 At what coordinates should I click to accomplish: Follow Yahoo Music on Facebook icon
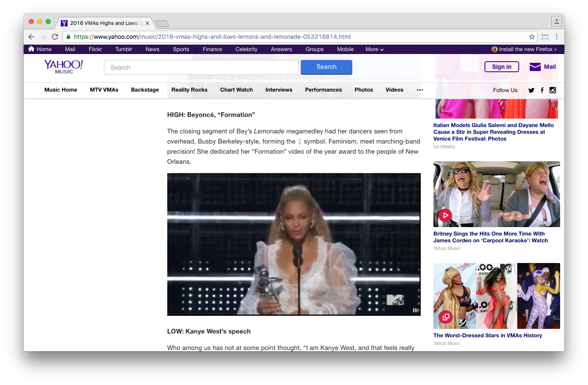542,90
